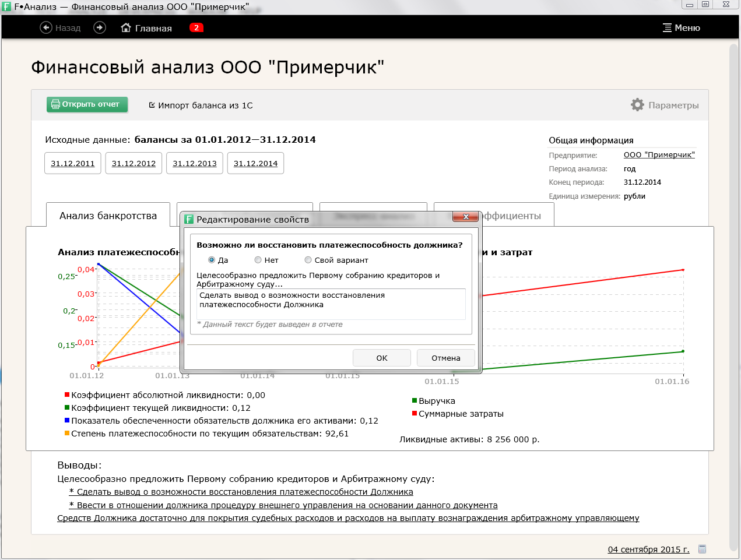
Task: Confirm dialog with OK button
Action: [x=382, y=358]
